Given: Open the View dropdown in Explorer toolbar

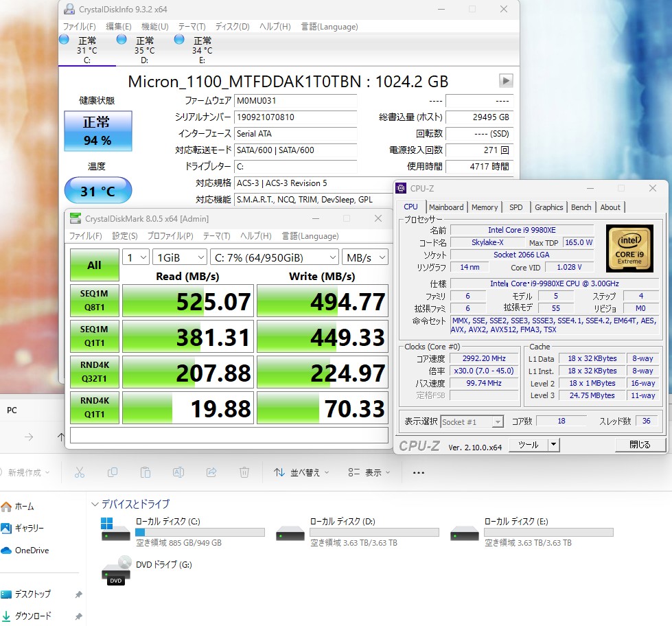Looking at the screenshot, I should 369,473.
